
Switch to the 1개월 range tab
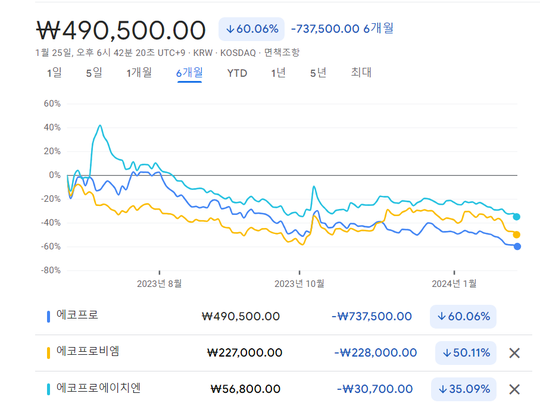pyautogui.click(x=139, y=73)
